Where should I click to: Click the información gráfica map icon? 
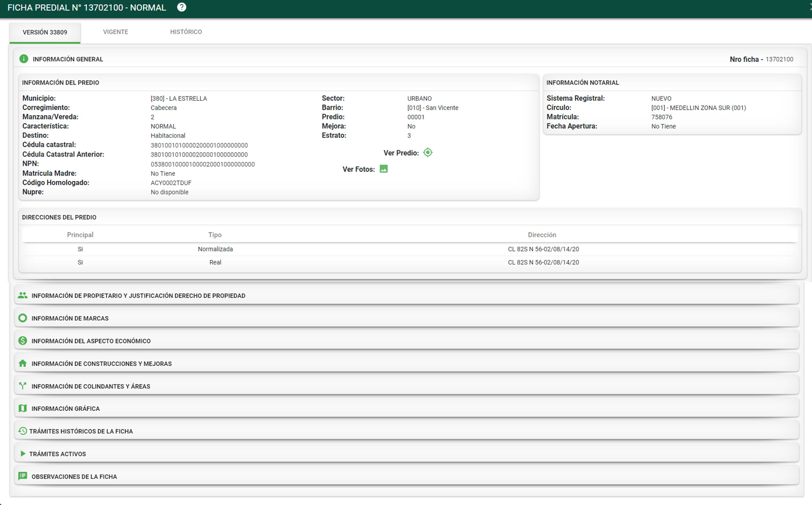23,408
